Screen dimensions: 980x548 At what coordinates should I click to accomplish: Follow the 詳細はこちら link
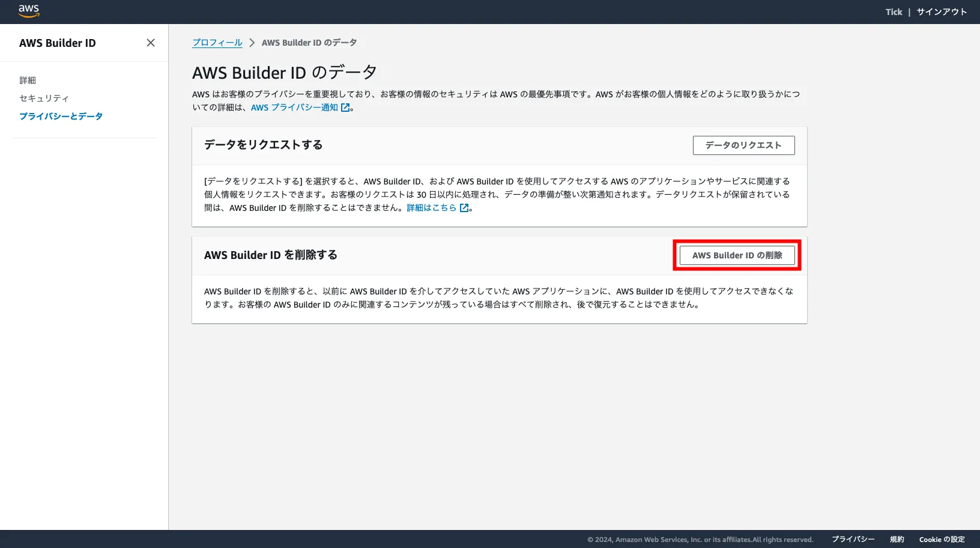tap(431, 208)
